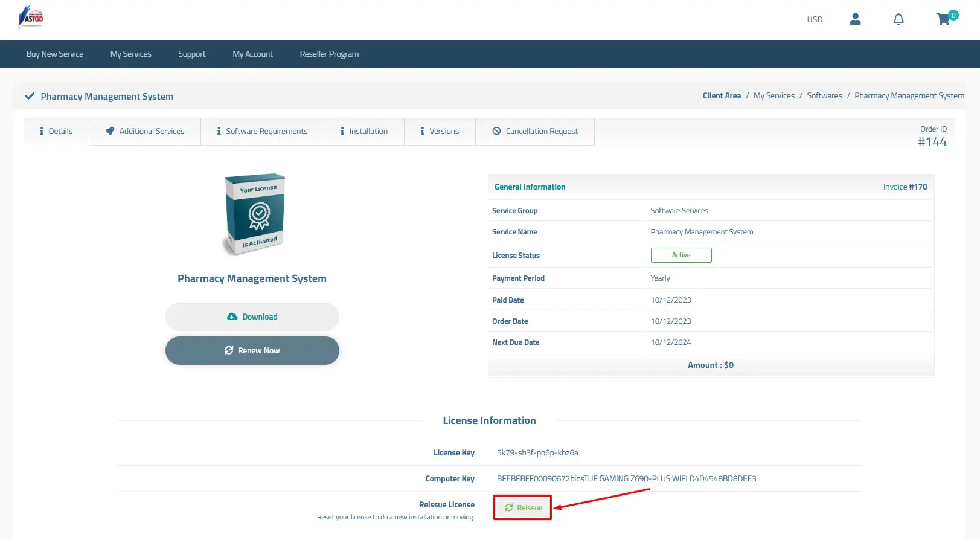Click the License Information heading
Image resolution: width=980 pixels, height=540 pixels.
[x=489, y=420]
